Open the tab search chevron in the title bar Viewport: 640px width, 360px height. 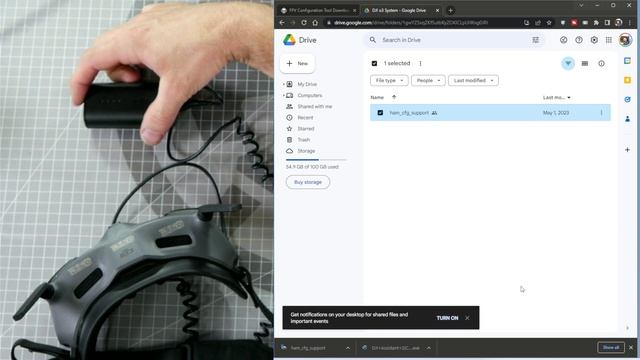point(581,5)
